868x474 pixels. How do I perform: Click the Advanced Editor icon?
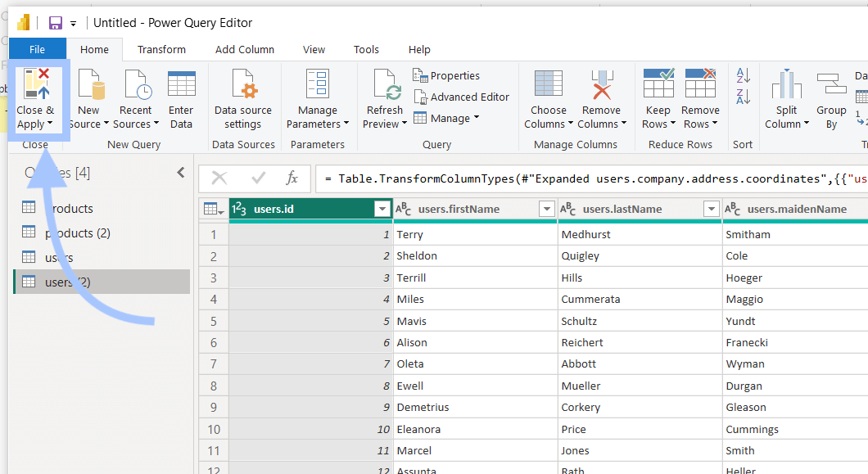[x=420, y=97]
